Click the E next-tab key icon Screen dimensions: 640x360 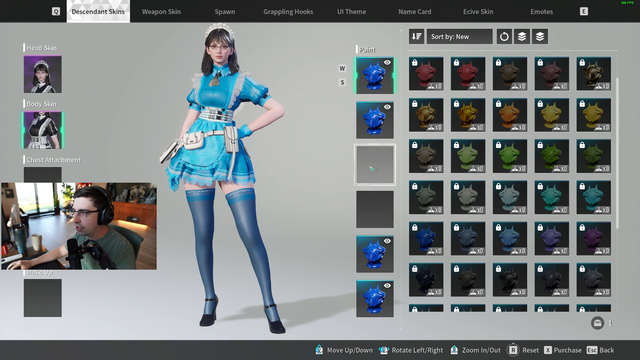click(x=584, y=11)
